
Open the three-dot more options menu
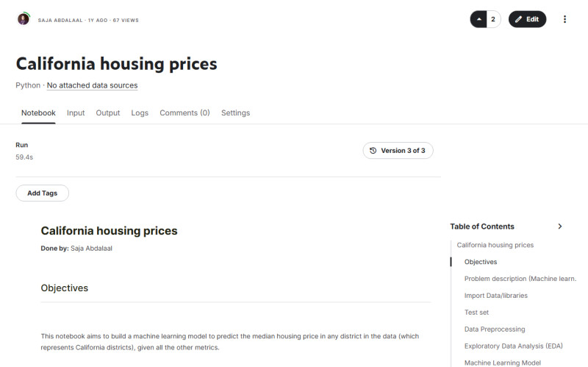(564, 19)
